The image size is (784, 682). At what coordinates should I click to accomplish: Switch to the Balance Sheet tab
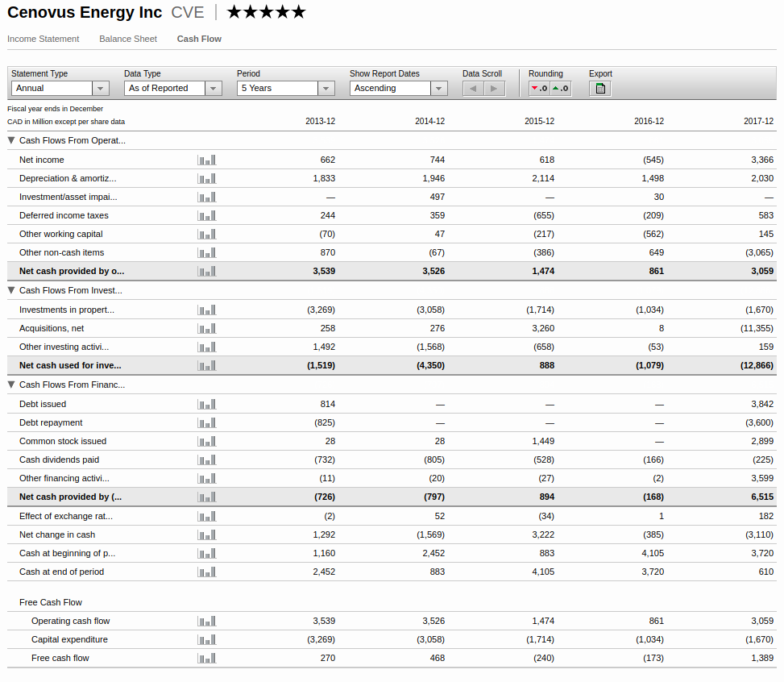point(128,39)
